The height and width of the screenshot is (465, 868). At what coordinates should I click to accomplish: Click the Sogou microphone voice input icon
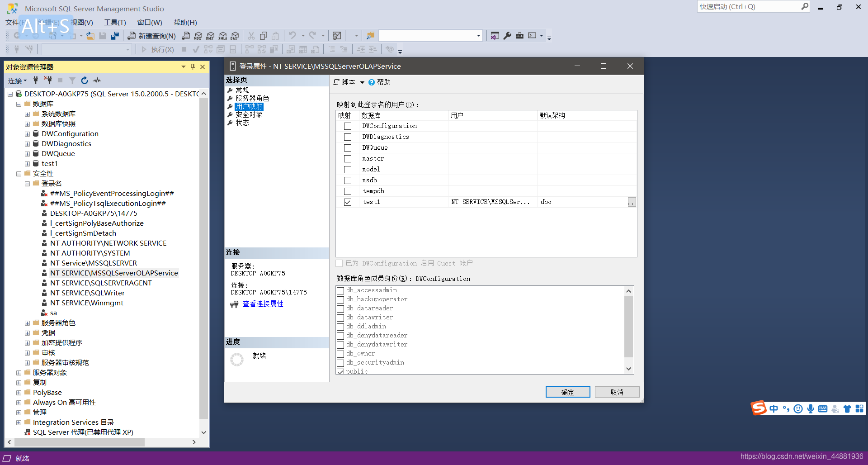point(811,409)
